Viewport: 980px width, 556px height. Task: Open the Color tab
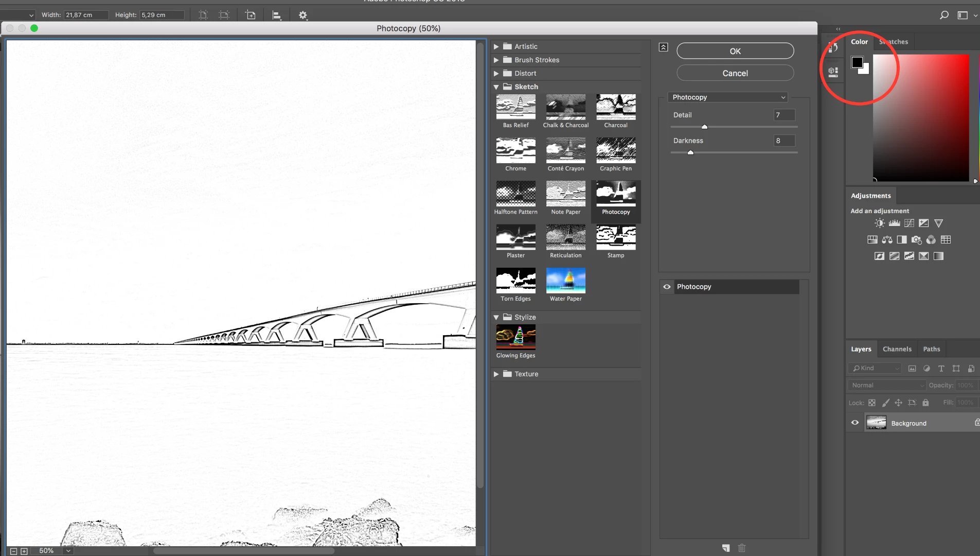[x=859, y=42]
